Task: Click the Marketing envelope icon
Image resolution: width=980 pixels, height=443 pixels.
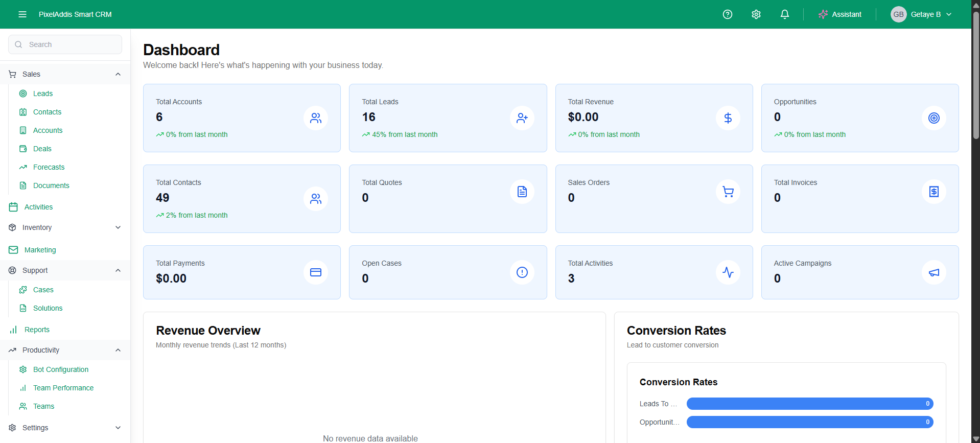Action: 13,250
